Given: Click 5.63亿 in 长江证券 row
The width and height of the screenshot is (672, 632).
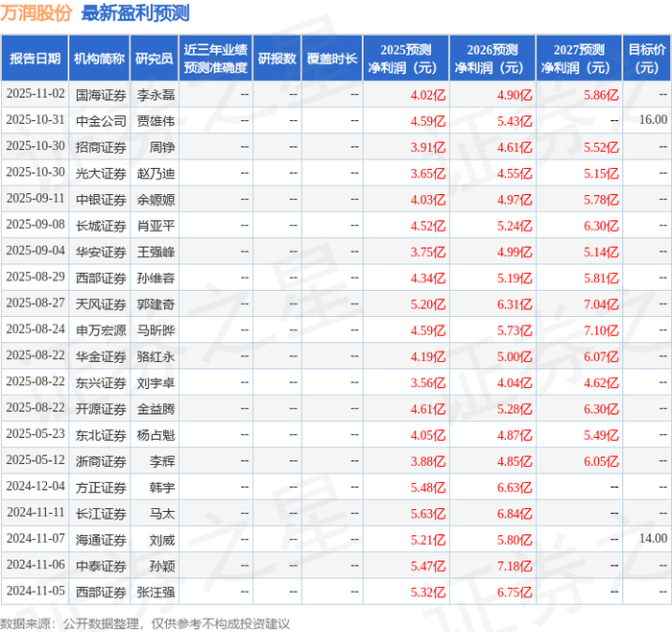Looking at the screenshot, I should (428, 513).
